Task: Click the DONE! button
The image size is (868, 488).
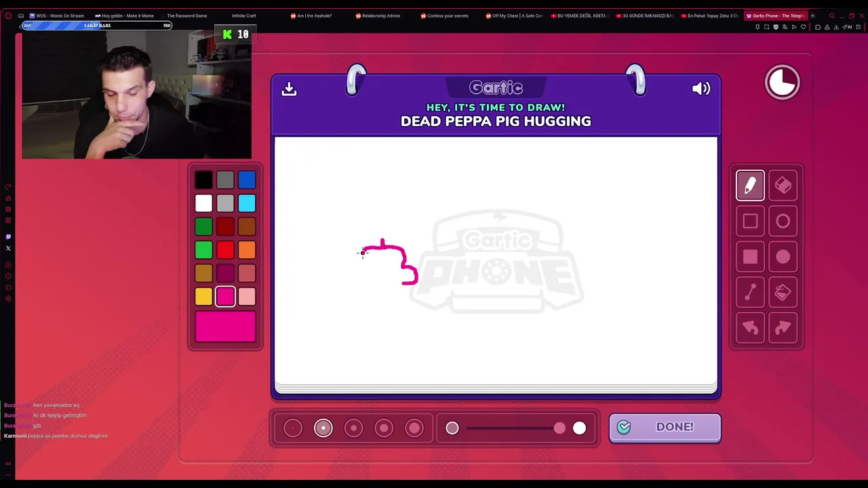Action: pyautogui.click(x=665, y=427)
